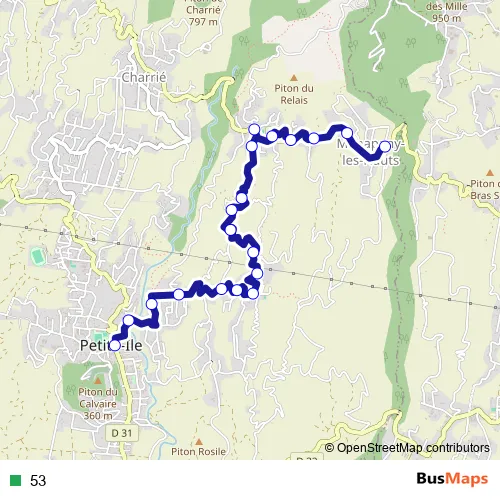Click the D 31 road shield

(122, 433)
